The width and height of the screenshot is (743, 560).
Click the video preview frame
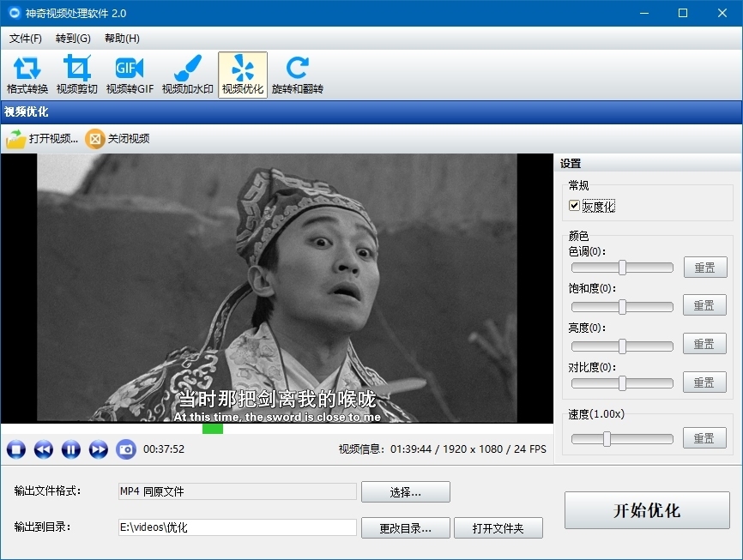point(277,288)
